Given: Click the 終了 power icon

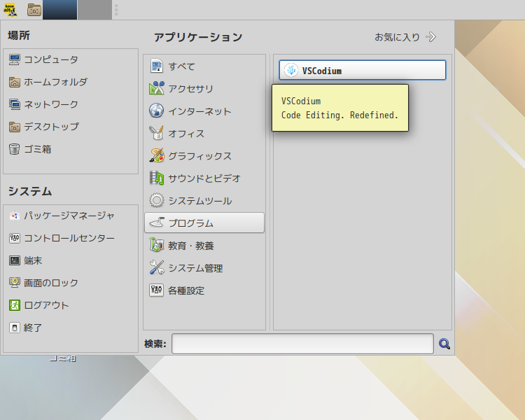Looking at the screenshot, I should pos(15,328).
